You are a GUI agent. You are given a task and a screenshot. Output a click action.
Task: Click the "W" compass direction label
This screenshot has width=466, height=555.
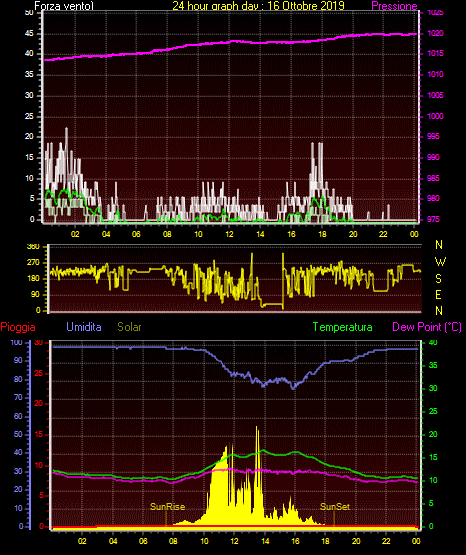pyautogui.click(x=440, y=262)
